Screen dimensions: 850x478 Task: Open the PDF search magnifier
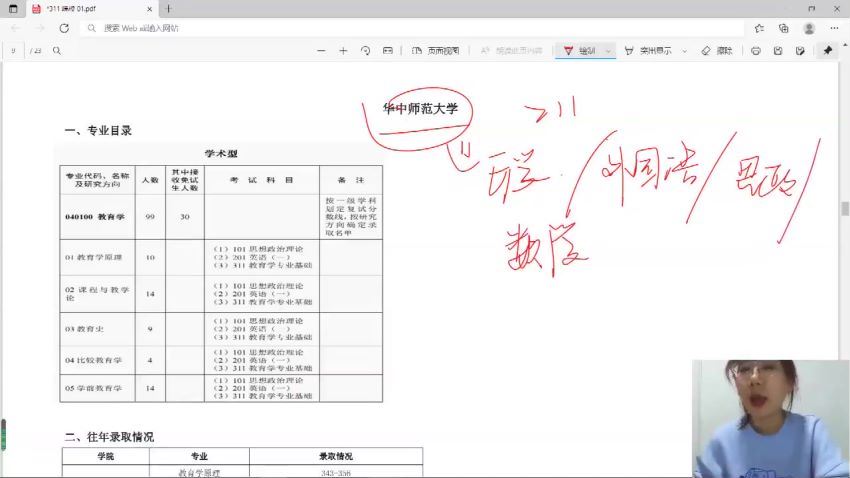[x=57, y=50]
